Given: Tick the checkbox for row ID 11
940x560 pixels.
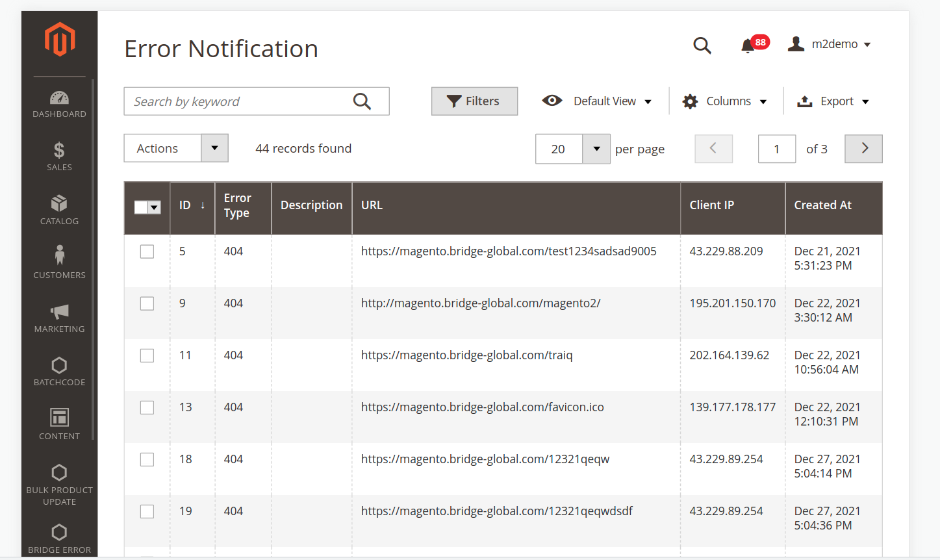Looking at the screenshot, I should [147, 355].
